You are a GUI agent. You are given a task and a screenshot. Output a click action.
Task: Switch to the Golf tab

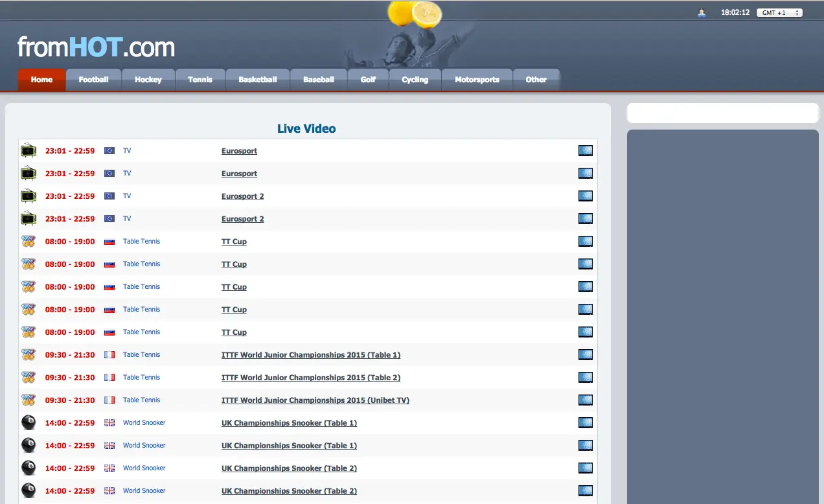pyautogui.click(x=368, y=80)
